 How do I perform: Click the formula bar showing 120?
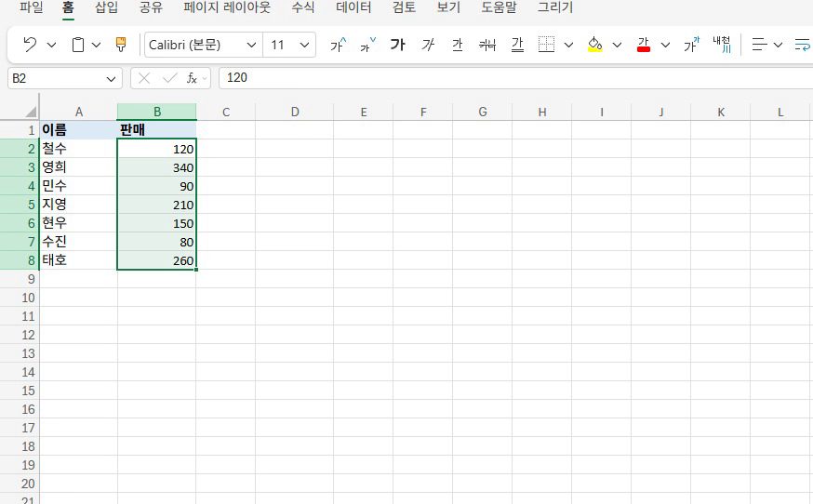coord(516,78)
